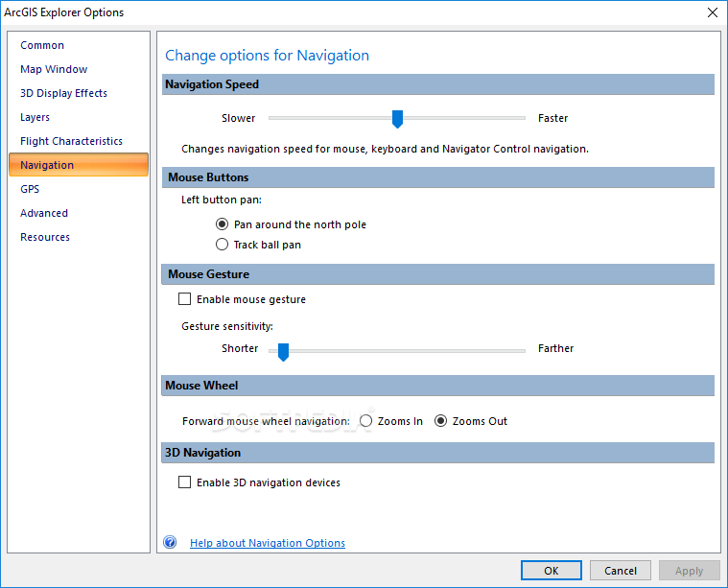Viewport: 728px width, 588px height.
Task: Select 3D Display Effects in sidebar
Action: [63, 93]
